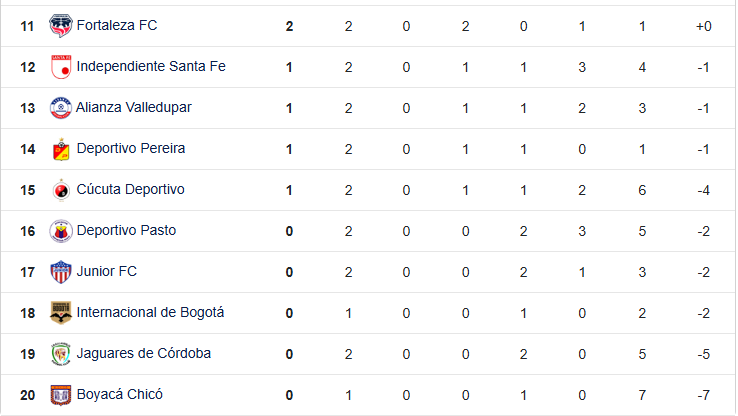
Task: Select the Jaguares de Córdoba team name
Action: coord(144,353)
